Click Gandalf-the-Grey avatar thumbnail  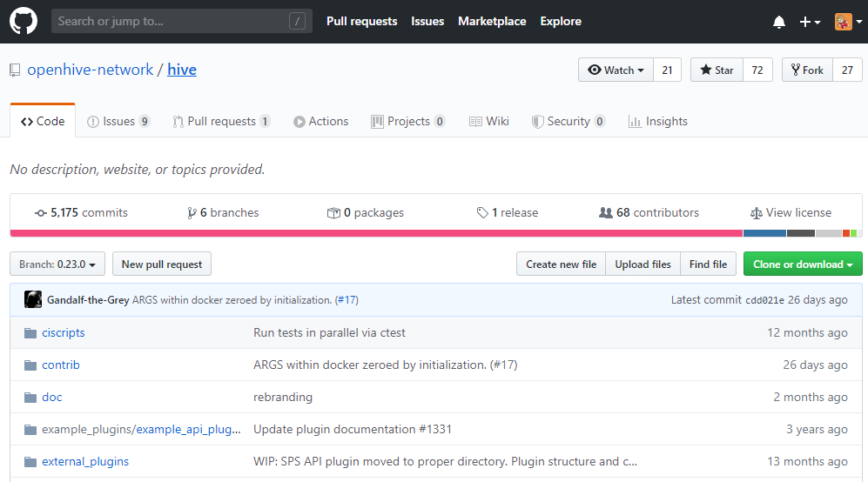tap(33, 299)
